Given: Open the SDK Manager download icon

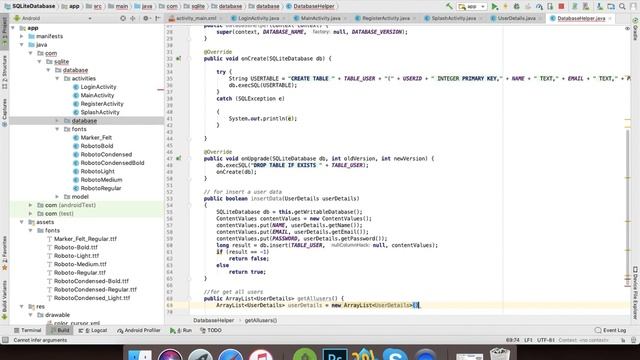Looking at the screenshot, I should (600, 6).
